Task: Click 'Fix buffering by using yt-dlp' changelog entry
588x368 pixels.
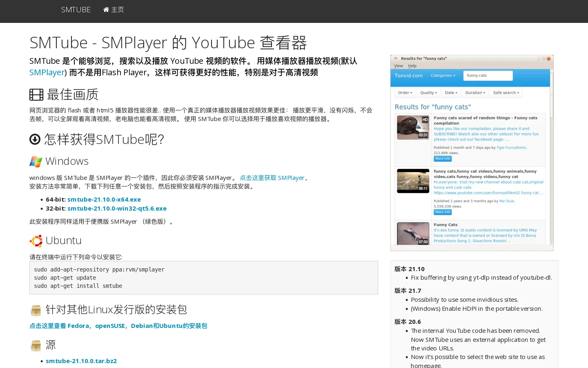Action: click(481, 278)
